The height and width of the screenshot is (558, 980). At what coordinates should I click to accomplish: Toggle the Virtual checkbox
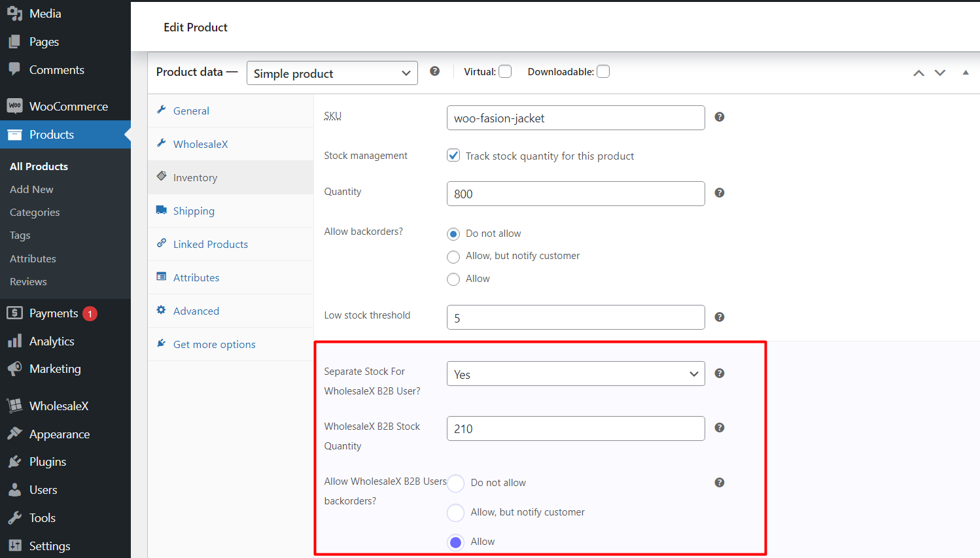505,71
